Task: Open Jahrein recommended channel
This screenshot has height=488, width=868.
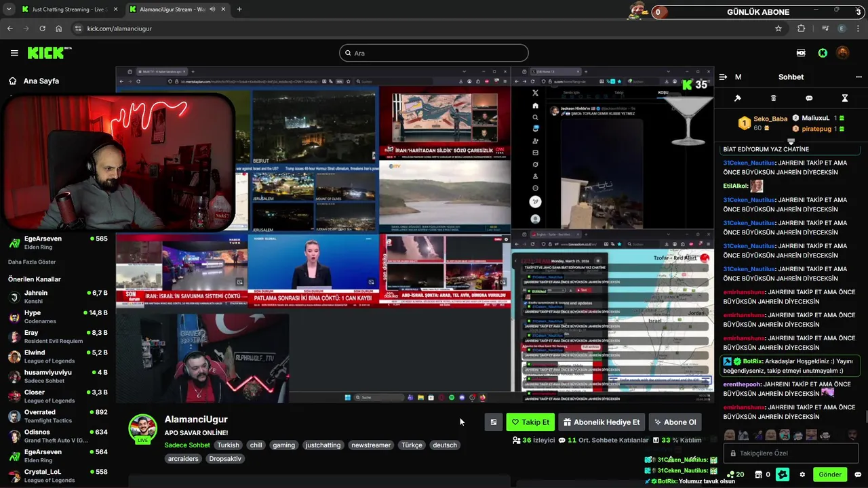Action: (58, 297)
